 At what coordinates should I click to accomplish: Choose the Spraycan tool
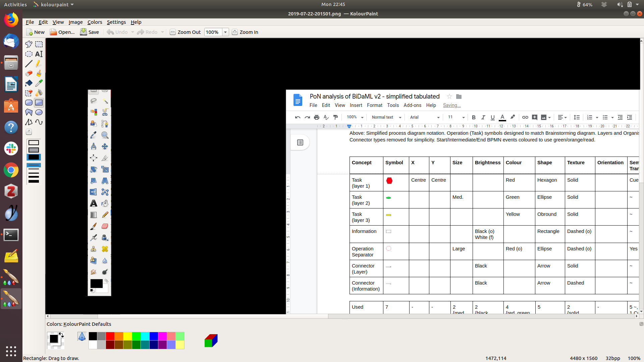[x=39, y=93]
